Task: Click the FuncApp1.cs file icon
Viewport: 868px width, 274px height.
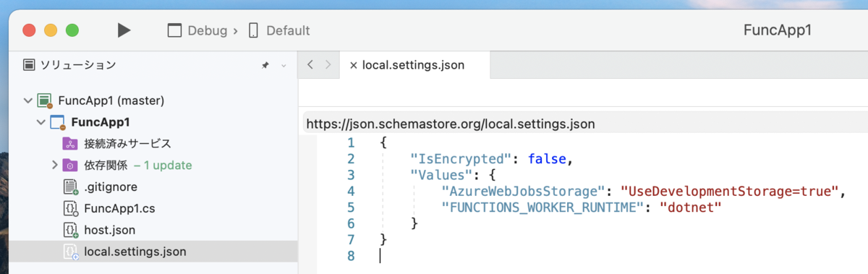Action: [x=70, y=209]
